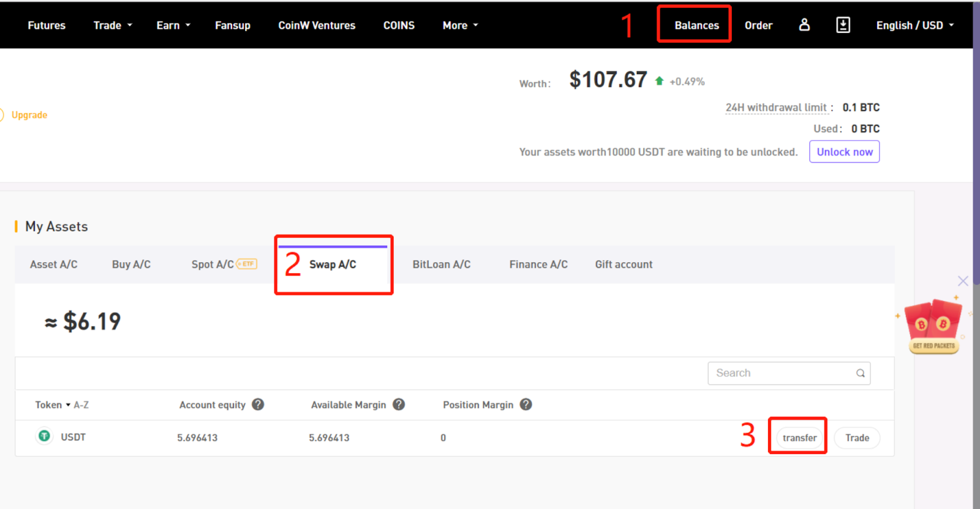Expand the More dropdown menu
Image resolution: width=980 pixels, height=509 pixels.
(460, 25)
